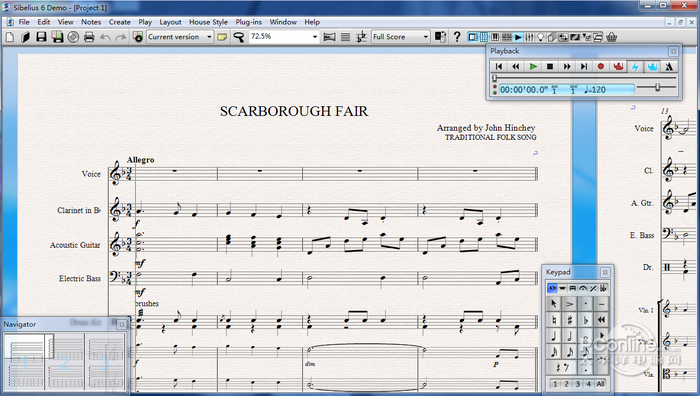Screen dimensions: 700x396
Task: Toggle voice 2 on the Keypad
Action: [x=566, y=384]
